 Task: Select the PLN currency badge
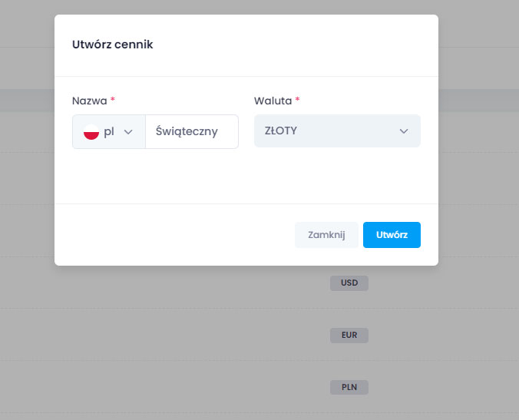coord(349,387)
